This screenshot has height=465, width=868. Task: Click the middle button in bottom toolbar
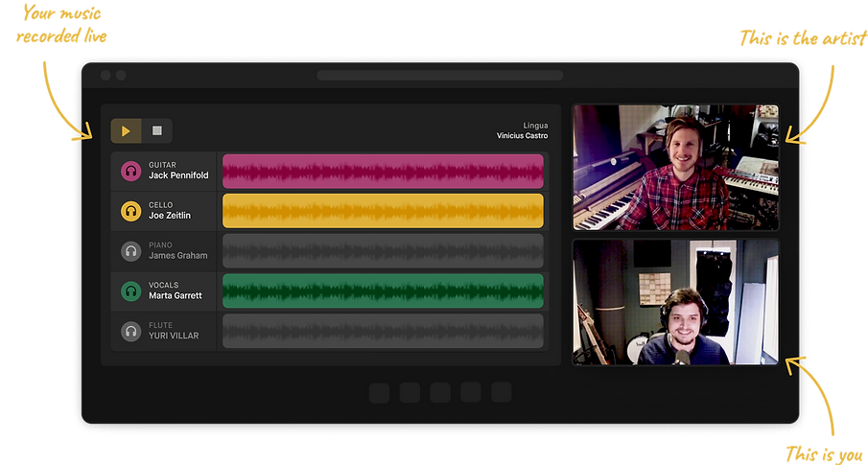pyautogui.click(x=440, y=392)
